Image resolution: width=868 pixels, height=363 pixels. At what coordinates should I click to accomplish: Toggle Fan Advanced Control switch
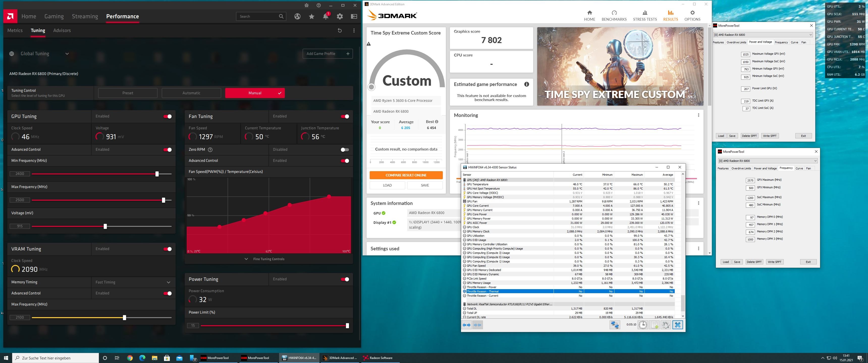345,161
